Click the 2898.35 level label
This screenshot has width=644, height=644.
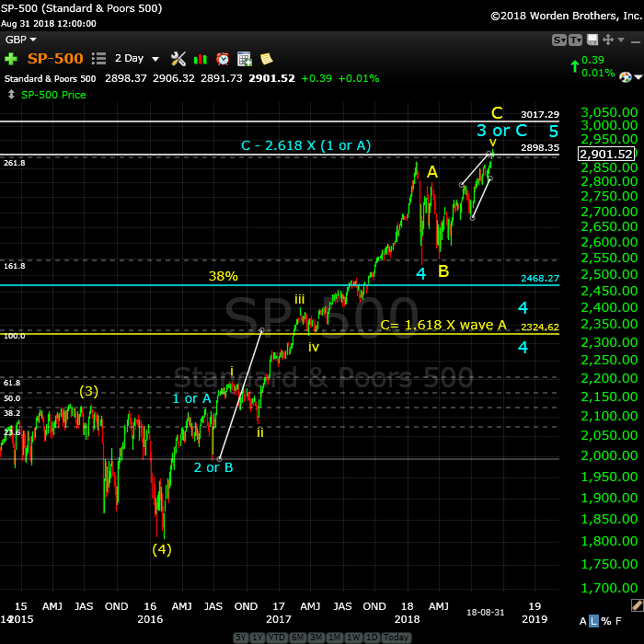click(x=540, y=148)
